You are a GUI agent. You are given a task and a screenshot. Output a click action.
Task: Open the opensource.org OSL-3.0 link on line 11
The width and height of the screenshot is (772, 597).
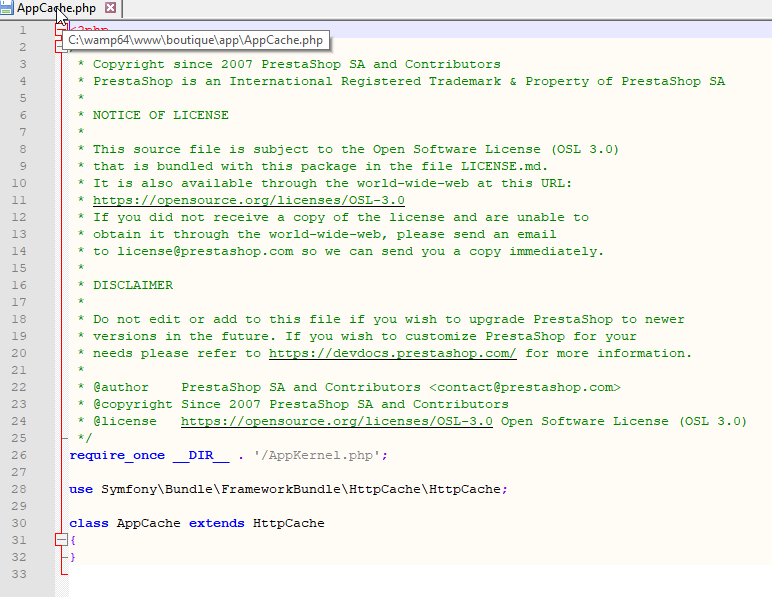click(x=249, y=200)
